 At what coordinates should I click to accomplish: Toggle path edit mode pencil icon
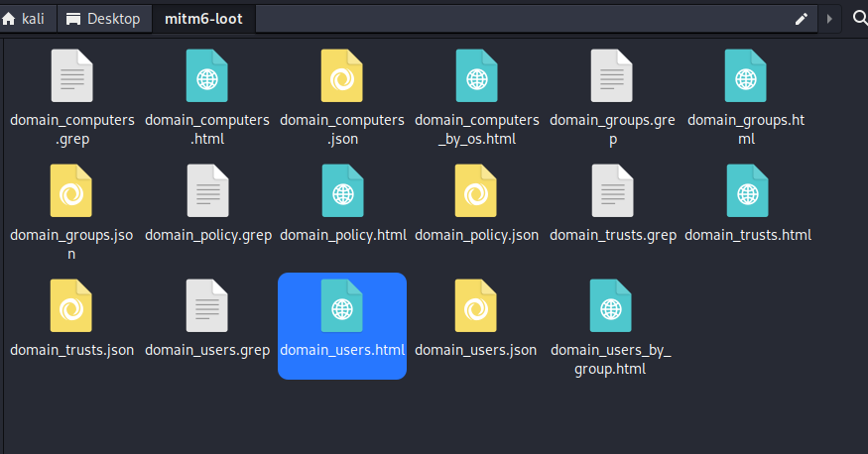(x=801, y=20)
